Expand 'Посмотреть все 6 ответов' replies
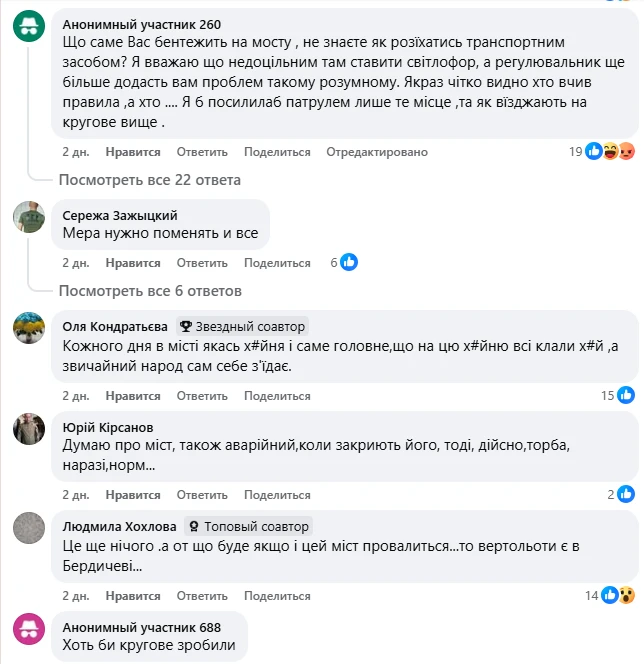Viewport: 644px width, 664px height. coord(150,291)
